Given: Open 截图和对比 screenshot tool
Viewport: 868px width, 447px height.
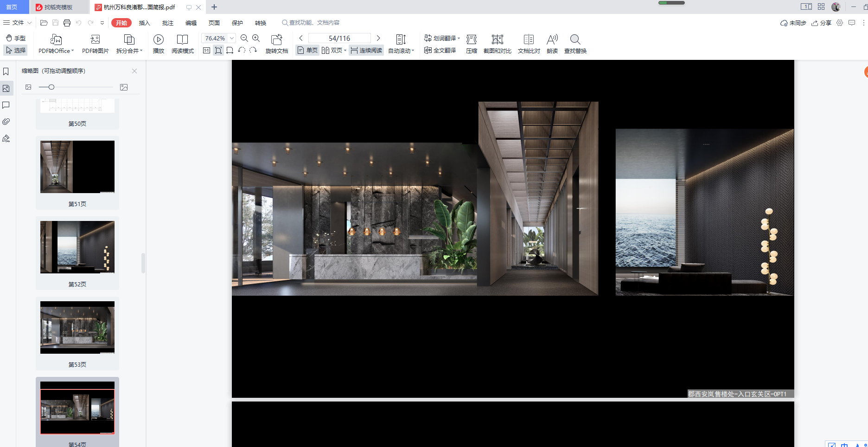Looking at the screenshot, I should 498,45.
